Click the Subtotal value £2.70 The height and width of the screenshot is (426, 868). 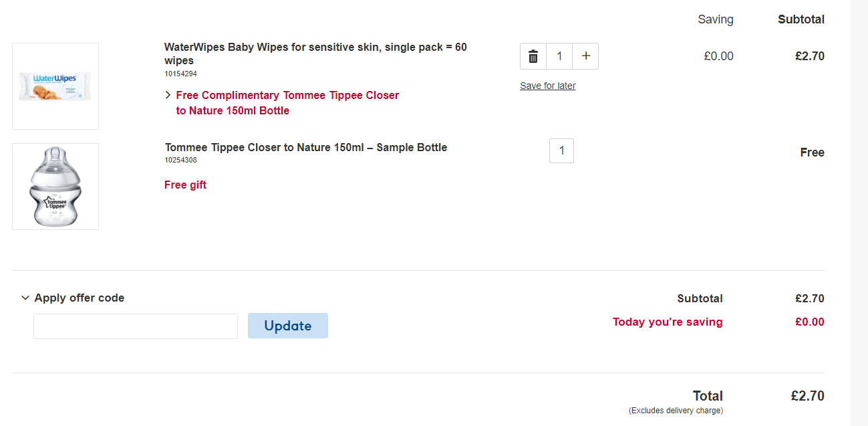810,298
